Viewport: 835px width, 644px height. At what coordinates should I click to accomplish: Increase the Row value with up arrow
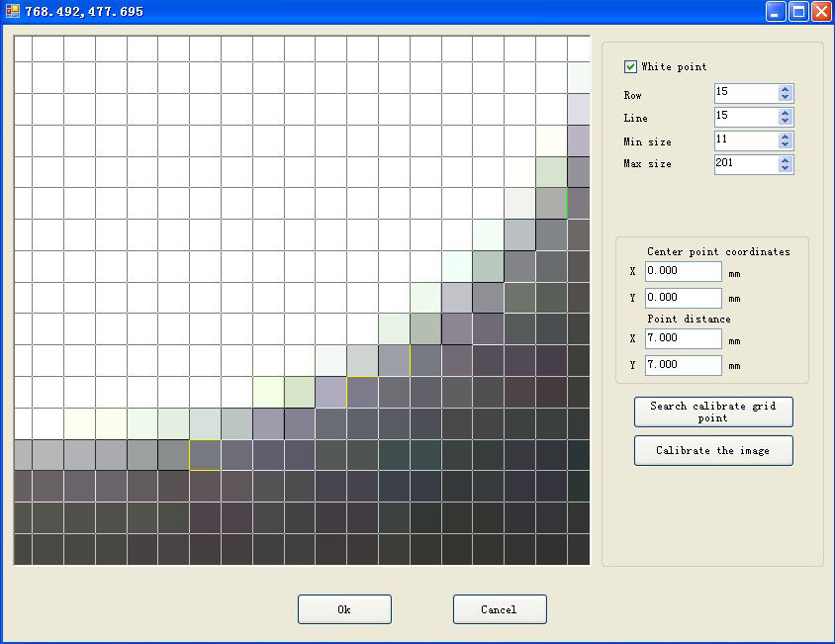point(785,89)
